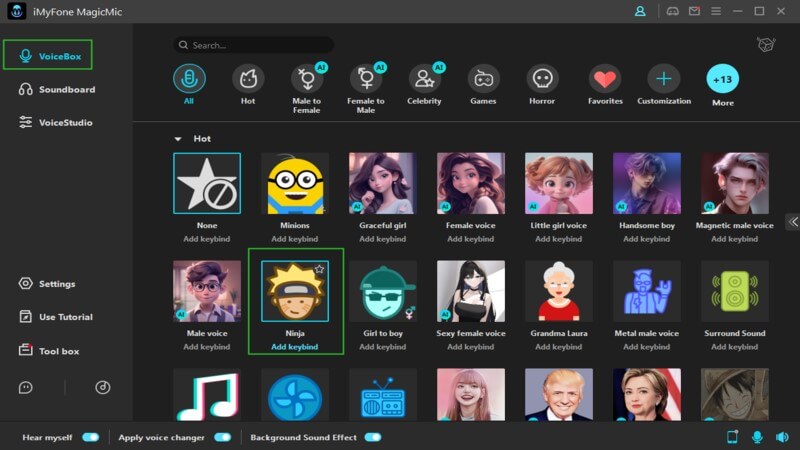Expand the side panel with double chevron

(x=793, y=221)
